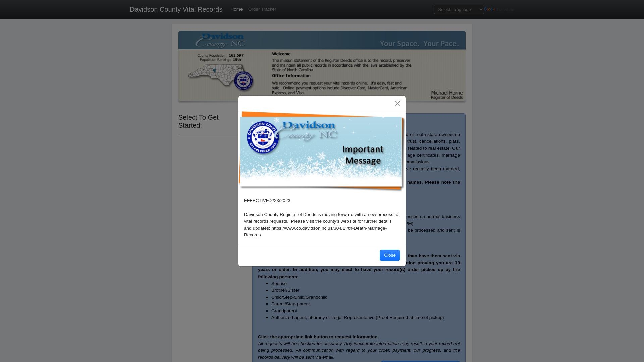Click the Google Translate icon
This screenshot has width=644, height=362.
click(x=490, y=9)
